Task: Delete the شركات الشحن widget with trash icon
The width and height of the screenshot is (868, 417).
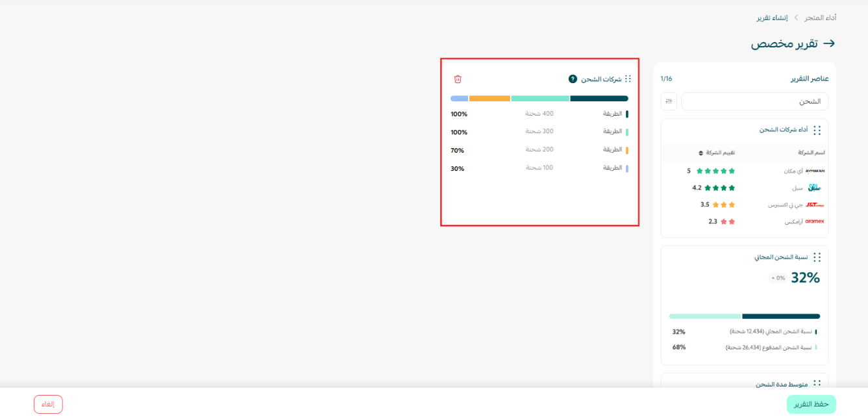Action: pos(458,79)
